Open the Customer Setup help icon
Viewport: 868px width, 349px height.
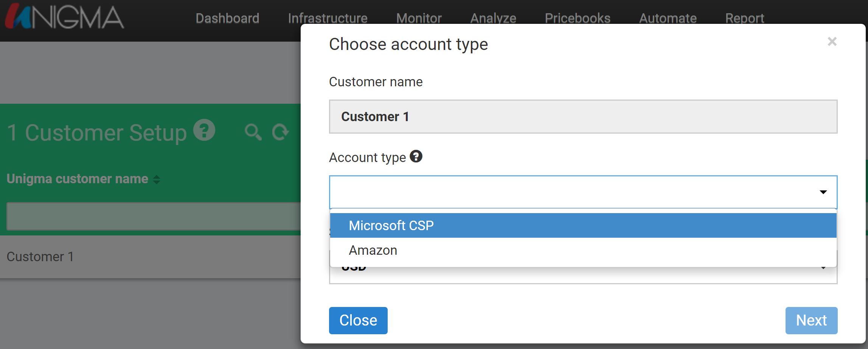tap(204, 130)
